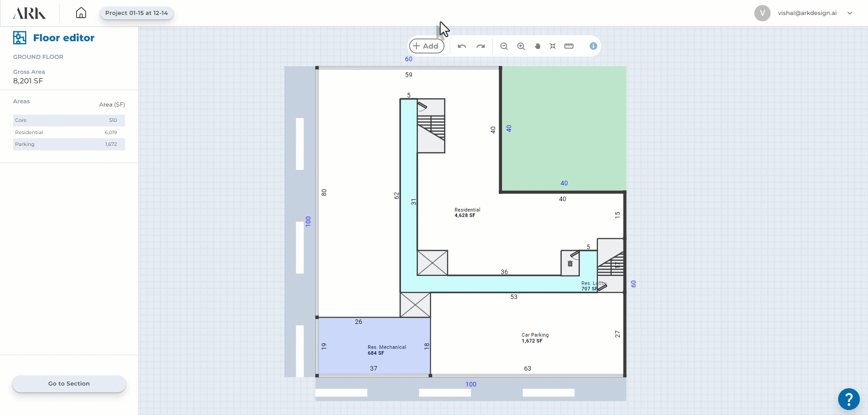Go to the home icon

point(81,13)
